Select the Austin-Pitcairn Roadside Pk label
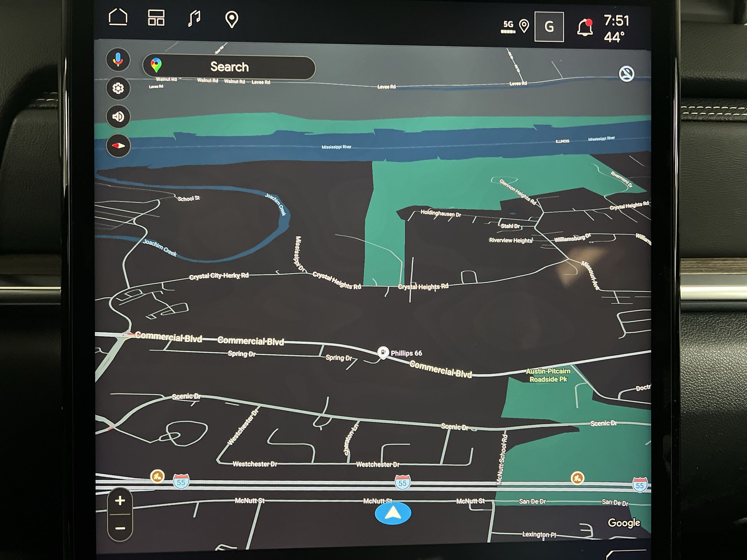 pyautogui.click(x=548, y=375)
